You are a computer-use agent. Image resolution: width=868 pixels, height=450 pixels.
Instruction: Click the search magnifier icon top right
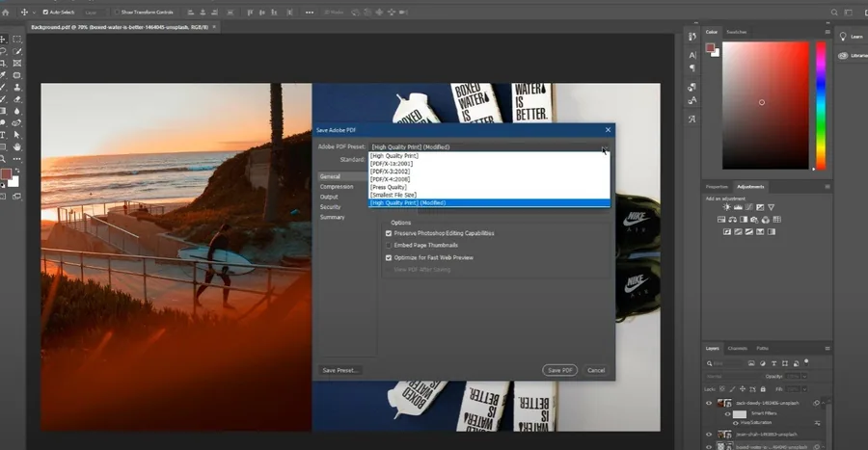point(833,13)
